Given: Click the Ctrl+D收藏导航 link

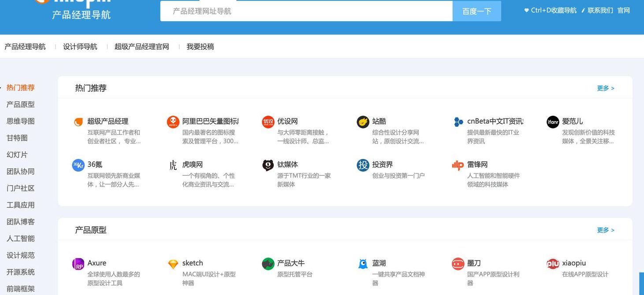Looking at the screenshot, I should click(x=554, y=10).
